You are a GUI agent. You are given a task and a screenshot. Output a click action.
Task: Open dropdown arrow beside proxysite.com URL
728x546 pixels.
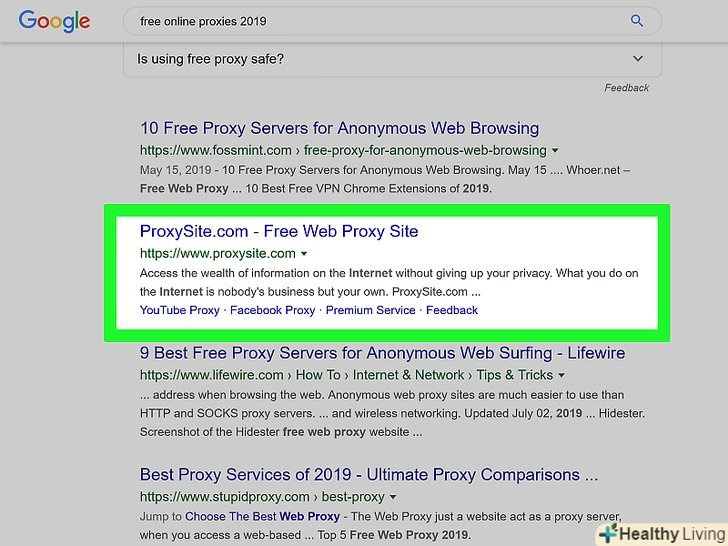coord(304,254)
